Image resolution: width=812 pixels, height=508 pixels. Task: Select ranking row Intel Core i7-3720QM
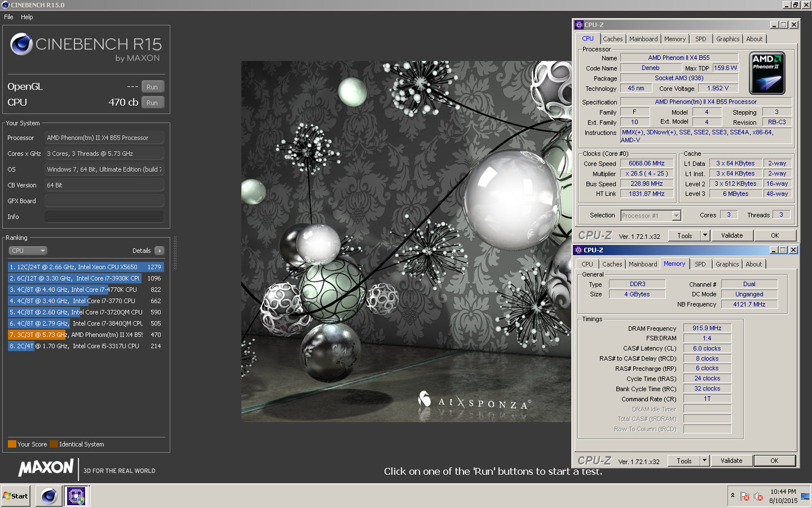click(x=86, y=312)
